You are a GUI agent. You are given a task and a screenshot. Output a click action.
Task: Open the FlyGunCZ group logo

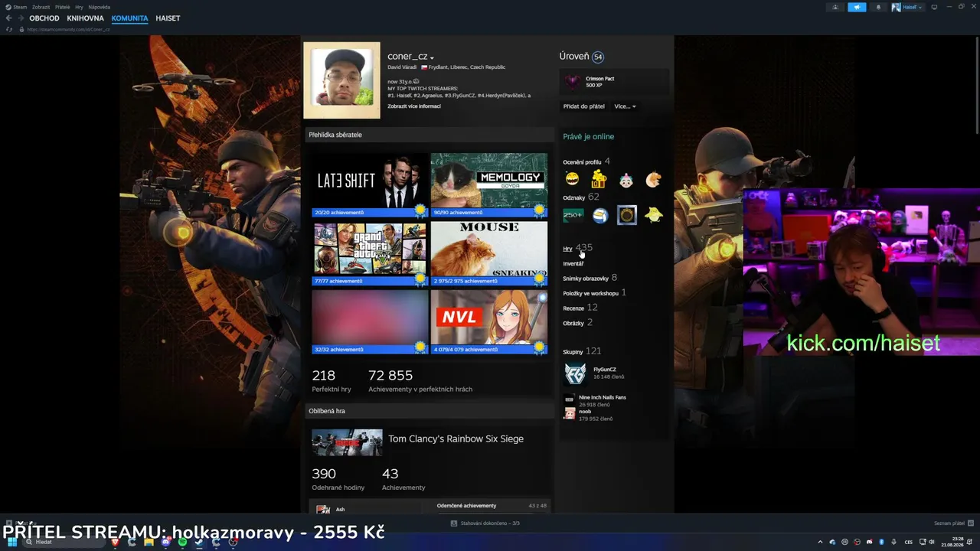click(x=575, y=373)
